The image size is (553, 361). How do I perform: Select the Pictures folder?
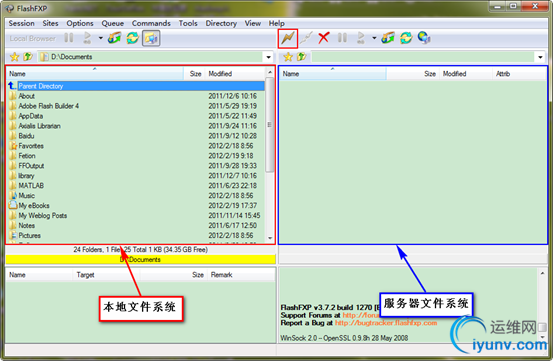click(x=136, y=235)
